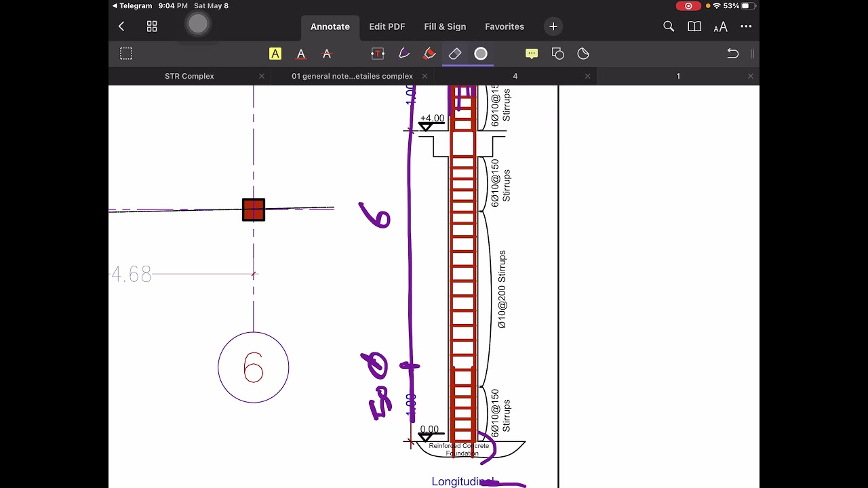Image resolution: width=868 pixels, height=488 pixels.
Task: Tap the red screen recording indicator
Action: [x=688, y=5]
